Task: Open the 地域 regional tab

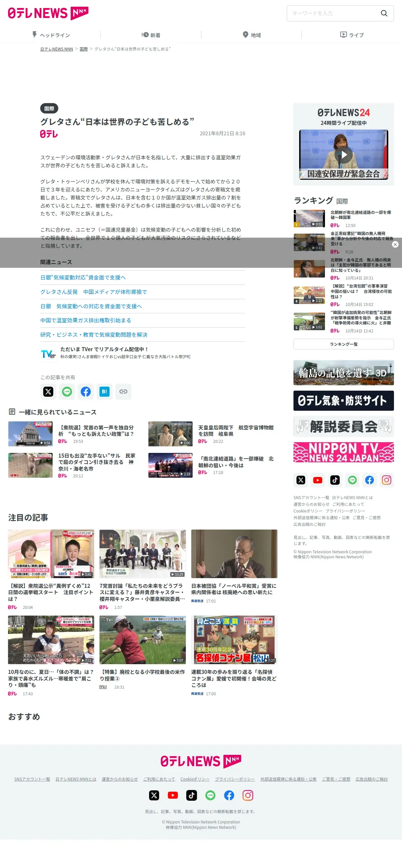Action: point(252,35)
